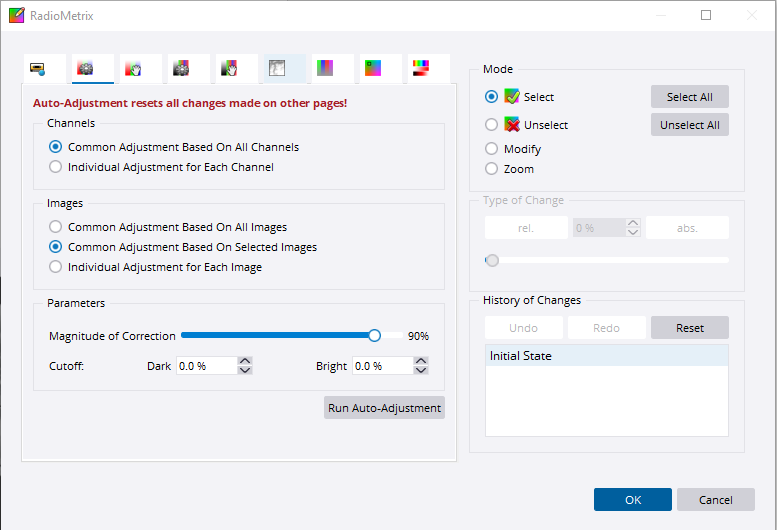
Task: Click the Unselect All button
Action: tap(690, 125)
